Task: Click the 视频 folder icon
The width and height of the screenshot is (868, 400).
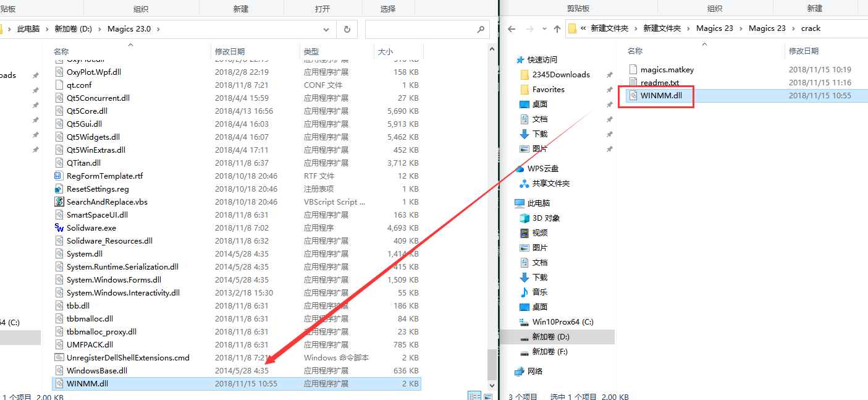Action: click(x=525, y=232)
